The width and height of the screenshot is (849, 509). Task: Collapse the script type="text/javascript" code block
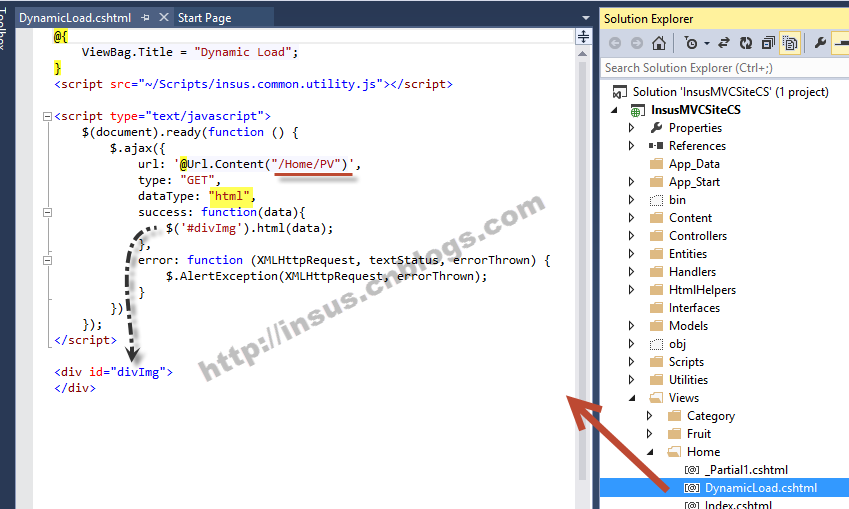pos(47,116)
